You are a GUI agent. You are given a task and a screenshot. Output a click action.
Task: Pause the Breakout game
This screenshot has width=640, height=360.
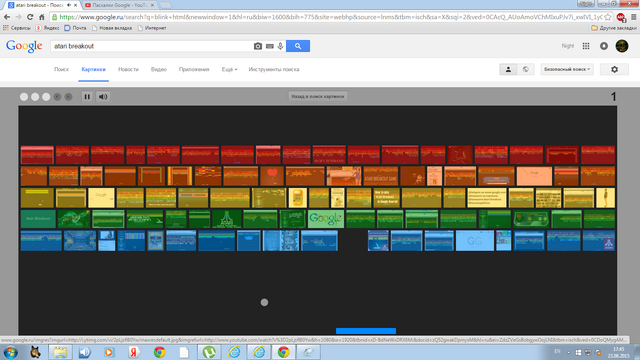87,97
